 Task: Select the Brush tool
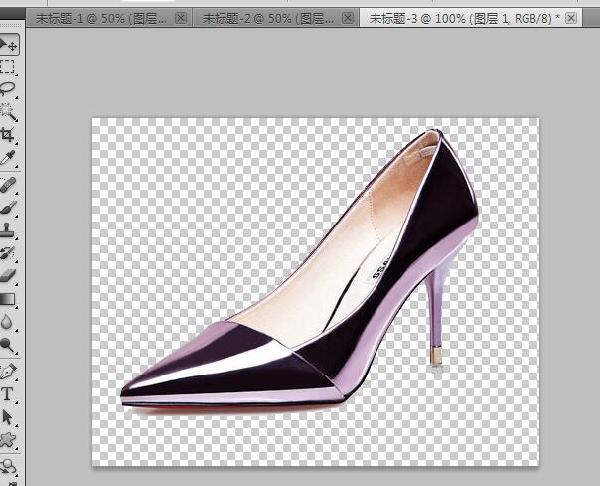9,208
